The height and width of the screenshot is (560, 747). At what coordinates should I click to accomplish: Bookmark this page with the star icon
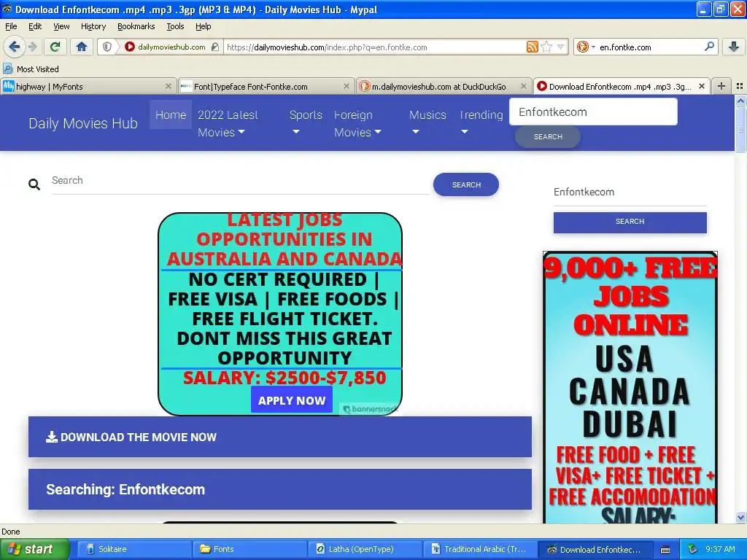pyautogui.click(x=547, y=47)
